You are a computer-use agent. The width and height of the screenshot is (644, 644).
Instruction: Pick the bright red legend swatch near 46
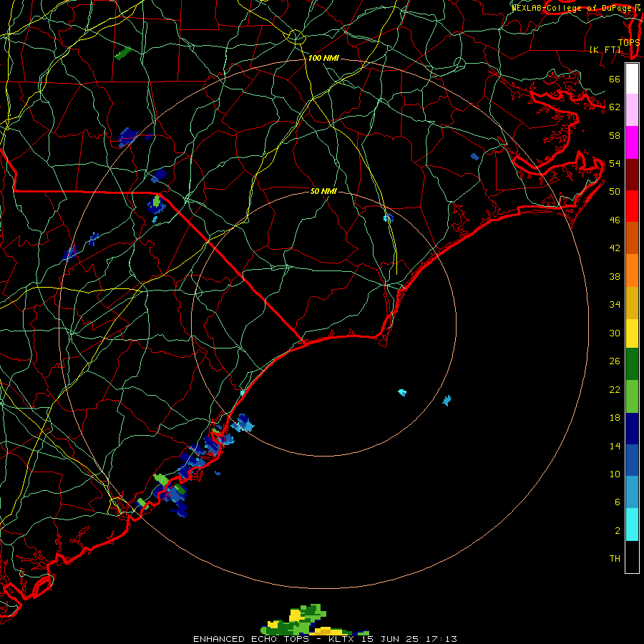coord(632,206)
